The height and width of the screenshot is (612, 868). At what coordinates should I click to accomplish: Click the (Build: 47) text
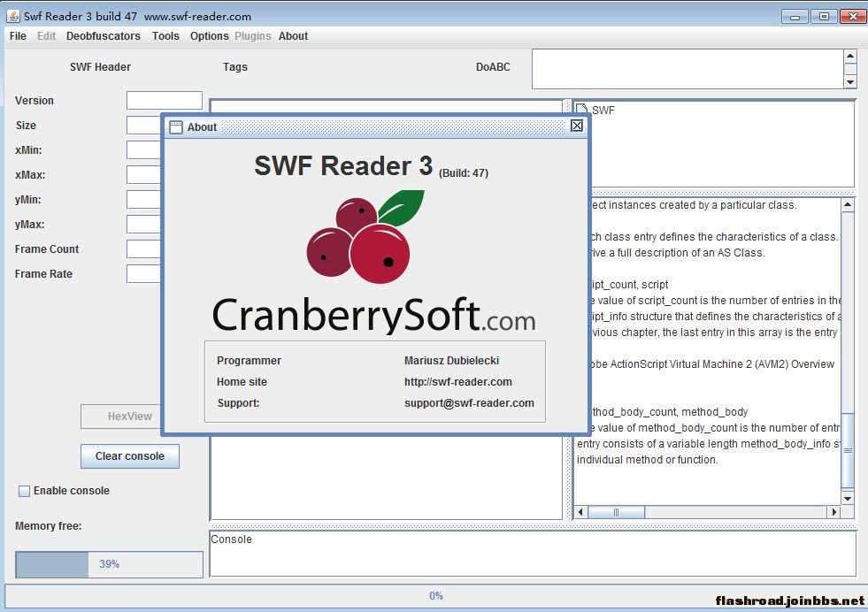[464, 173]
